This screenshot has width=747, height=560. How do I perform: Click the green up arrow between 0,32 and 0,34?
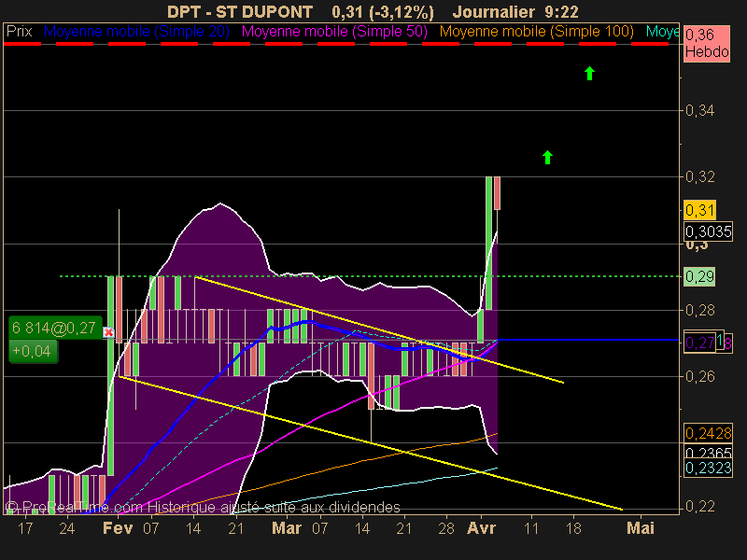click(x=547, y=157)
